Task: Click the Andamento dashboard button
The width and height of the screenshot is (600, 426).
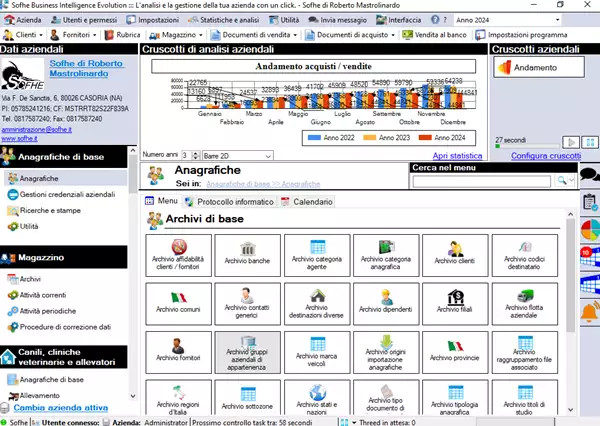Action: click(x=539, y=67)
